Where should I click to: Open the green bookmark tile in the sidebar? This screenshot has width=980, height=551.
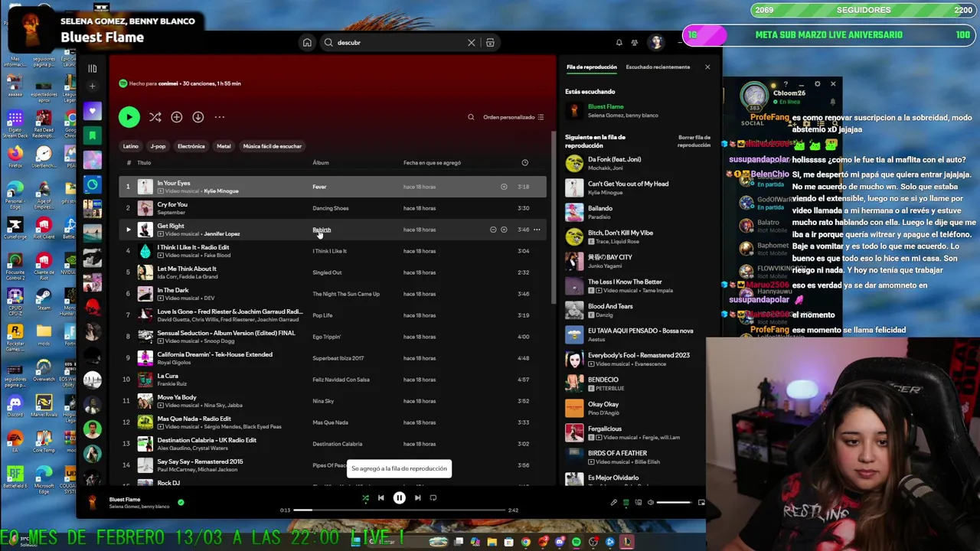[92, 135]
